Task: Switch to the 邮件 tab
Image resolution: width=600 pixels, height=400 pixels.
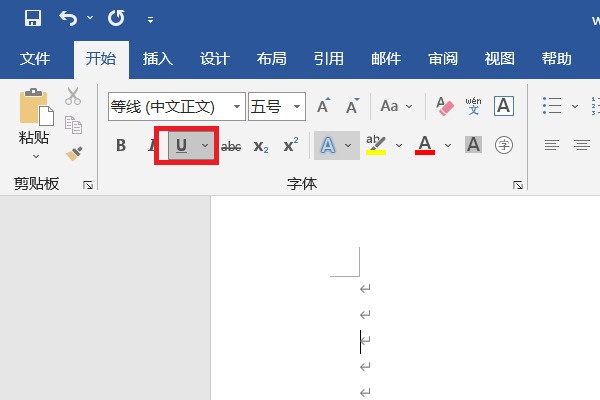Action: click(x=386, y=59)
